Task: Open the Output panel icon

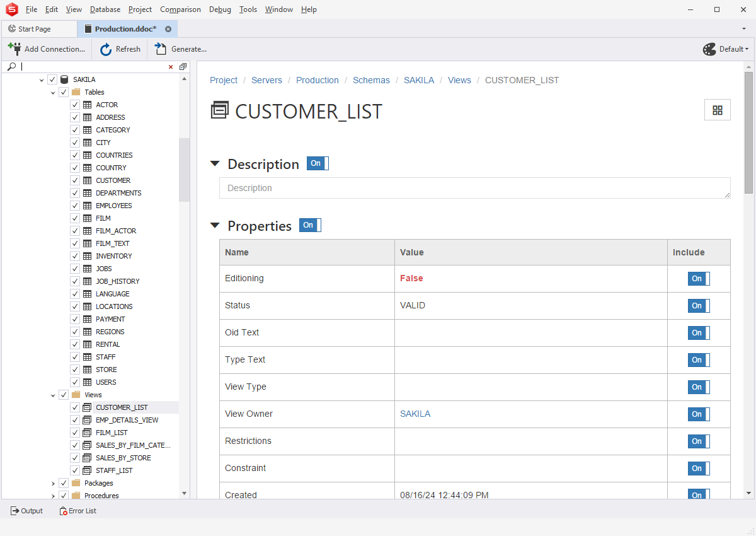Action: [14, 511]
